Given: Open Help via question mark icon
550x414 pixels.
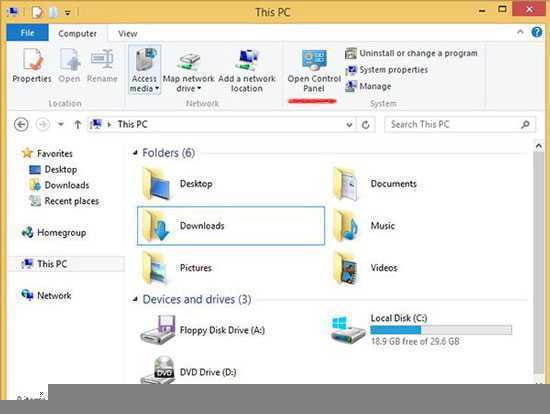Looking at the screenshot, I should 537,32.
